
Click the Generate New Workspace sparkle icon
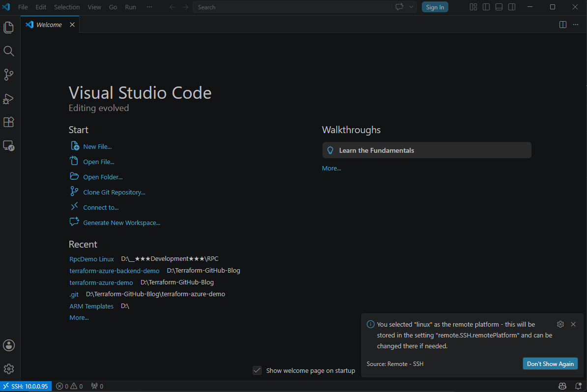click(75, 222)
